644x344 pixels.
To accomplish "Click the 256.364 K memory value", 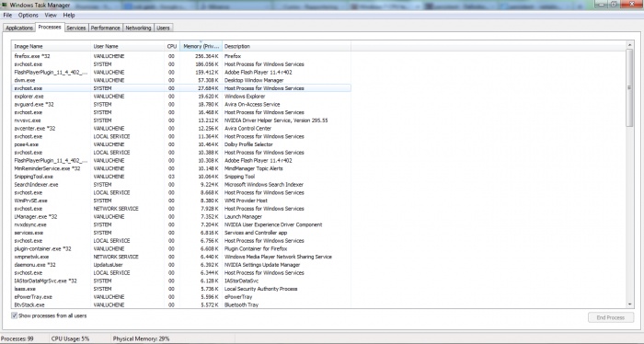I will coord(207,56).
